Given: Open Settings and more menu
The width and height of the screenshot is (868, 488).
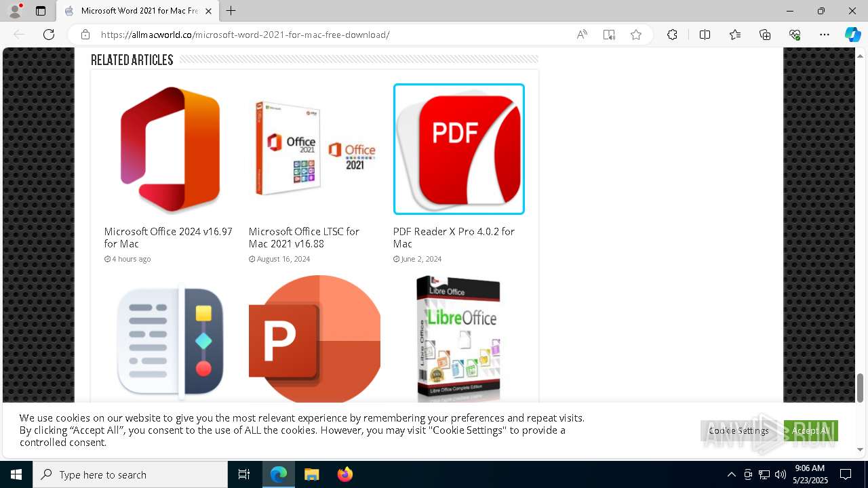Looking at the screenshot, I should (825, 35).
